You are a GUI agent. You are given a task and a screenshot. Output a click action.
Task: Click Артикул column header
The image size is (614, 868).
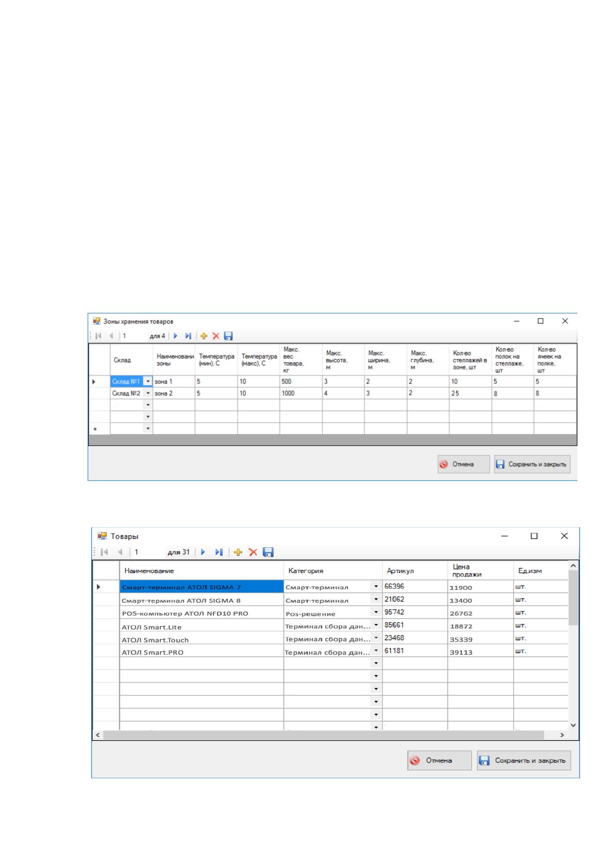414,571
